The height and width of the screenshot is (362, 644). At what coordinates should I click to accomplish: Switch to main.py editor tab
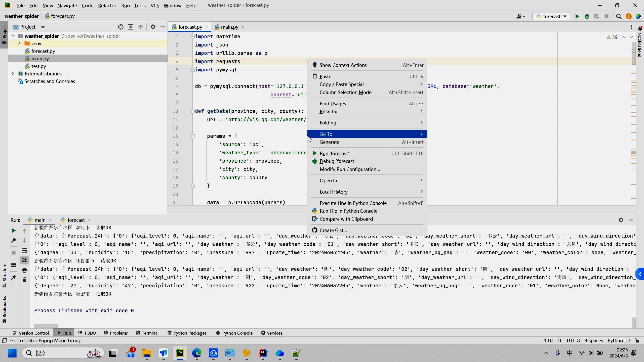(229, 27)
